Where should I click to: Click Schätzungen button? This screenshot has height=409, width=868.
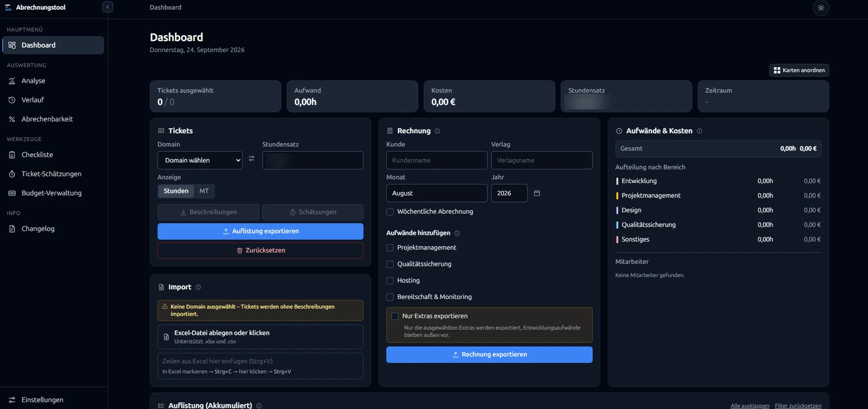312,212
